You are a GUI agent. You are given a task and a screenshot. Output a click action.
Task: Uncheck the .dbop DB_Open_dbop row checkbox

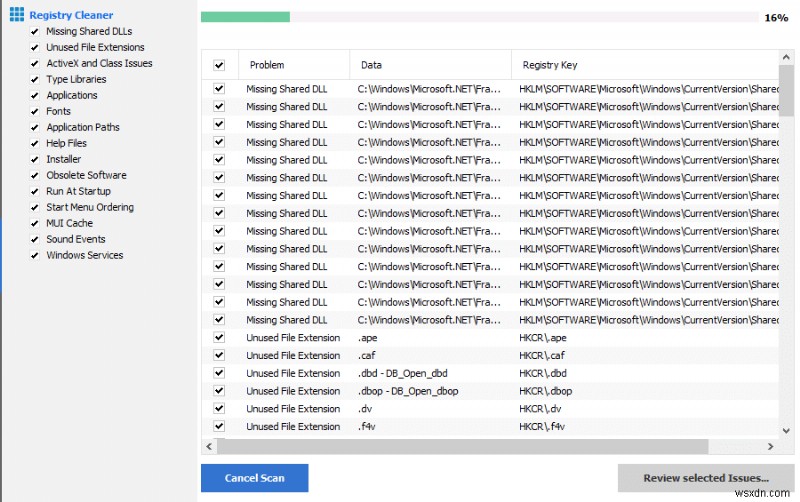219,391
